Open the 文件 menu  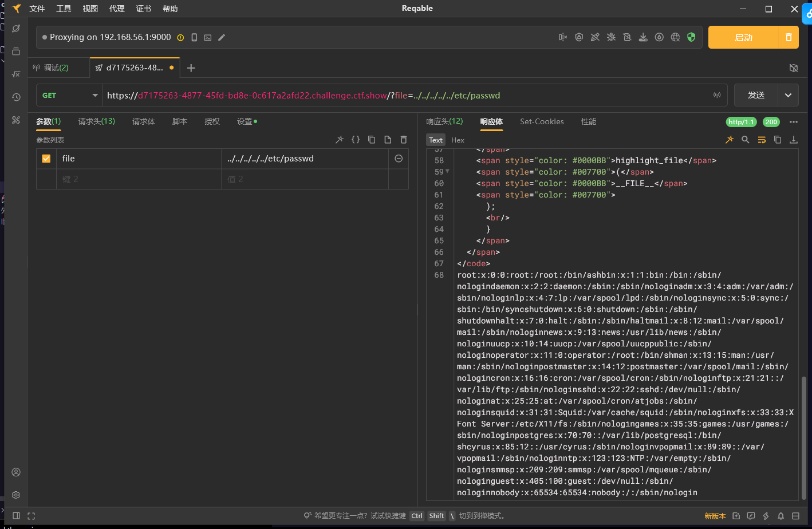pyautogui.click(x=37, y=9)
